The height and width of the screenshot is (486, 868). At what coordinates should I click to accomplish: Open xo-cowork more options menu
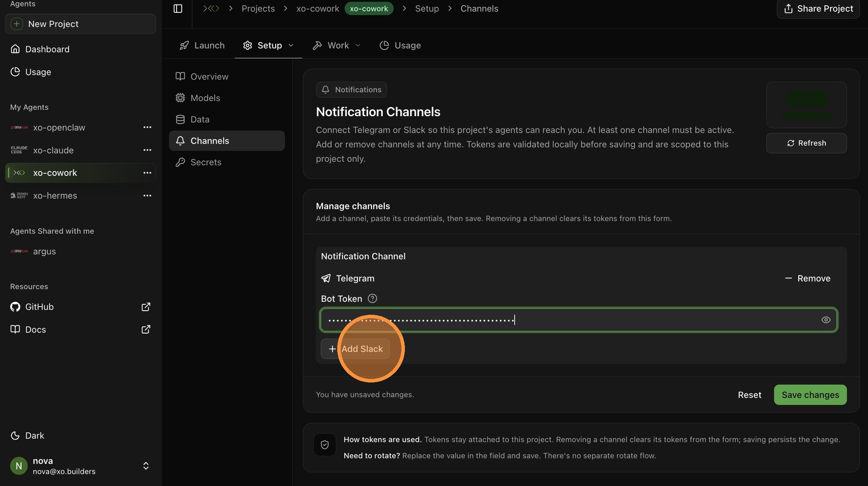[147, 173]
